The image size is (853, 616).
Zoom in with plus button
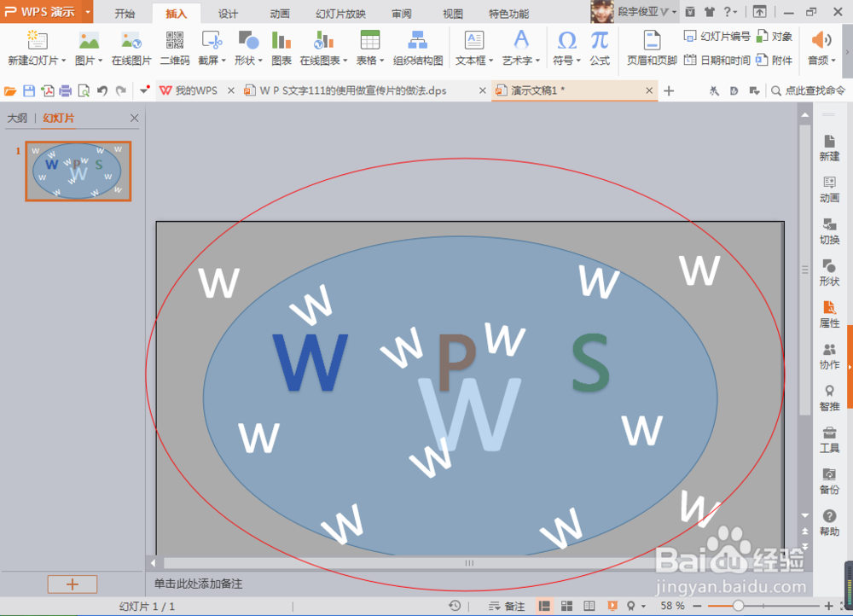[828, 606]
